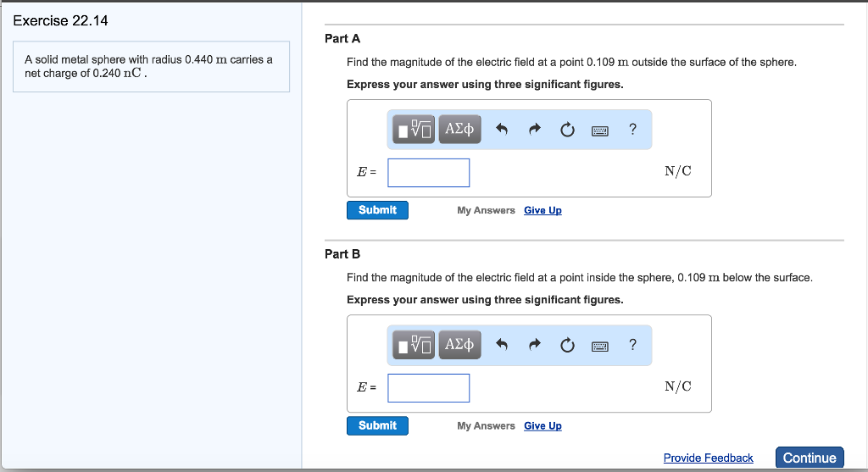Give up on Part B
The height and width of the screenshot is (472, 868).
click(x=542, y=426)
